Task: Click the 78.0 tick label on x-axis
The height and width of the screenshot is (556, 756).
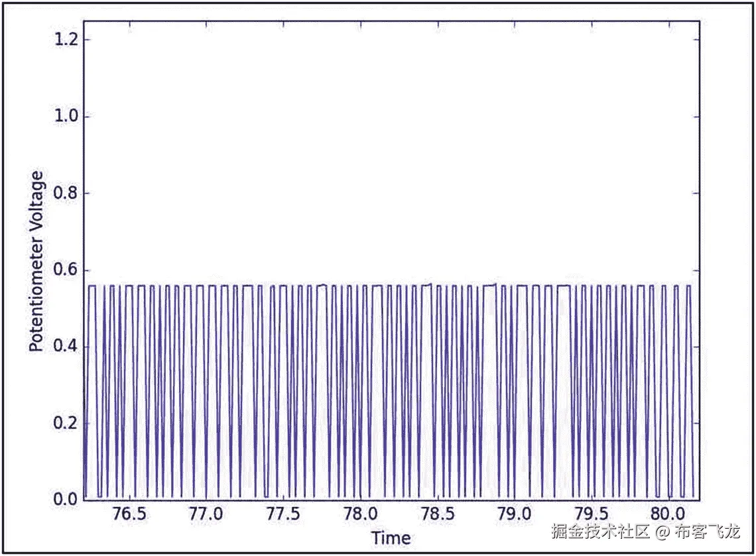Action: [x=361, y=512]
